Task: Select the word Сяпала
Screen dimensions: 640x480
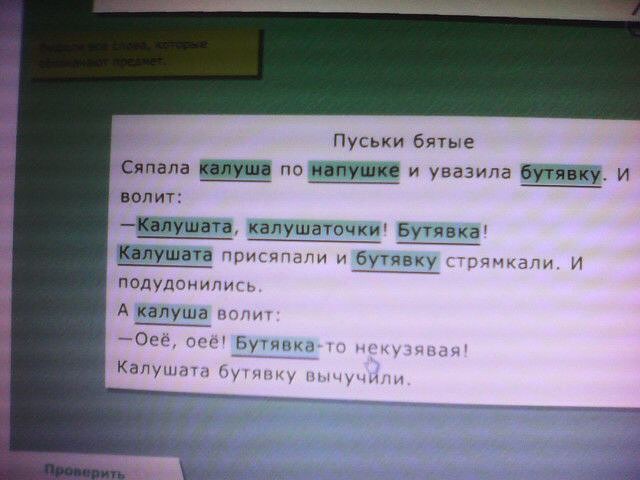Action: [156, 167]
